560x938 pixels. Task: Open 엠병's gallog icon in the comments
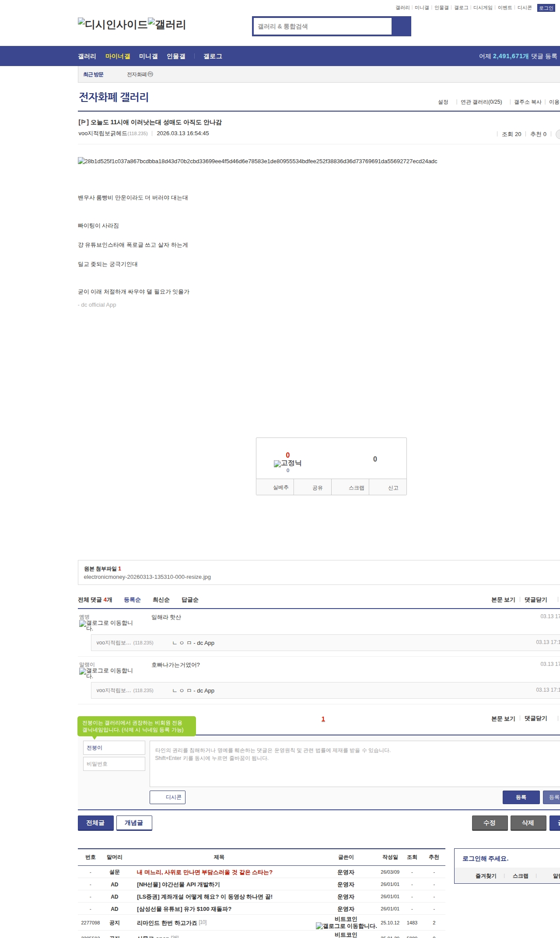tap(83, 623)
